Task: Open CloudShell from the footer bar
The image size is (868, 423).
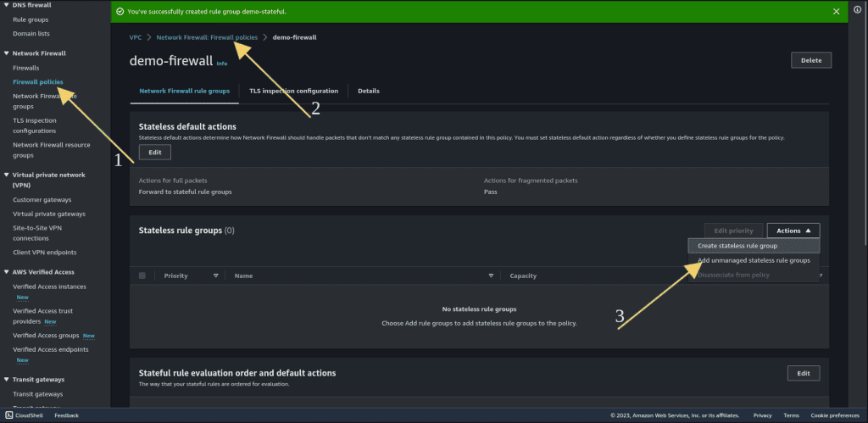Action: point(21,415)
